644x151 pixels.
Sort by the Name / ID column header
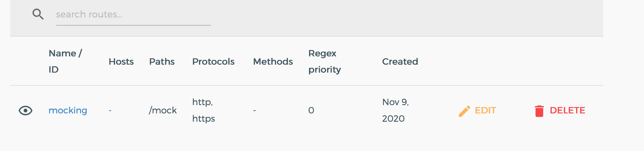coord(65,61)
